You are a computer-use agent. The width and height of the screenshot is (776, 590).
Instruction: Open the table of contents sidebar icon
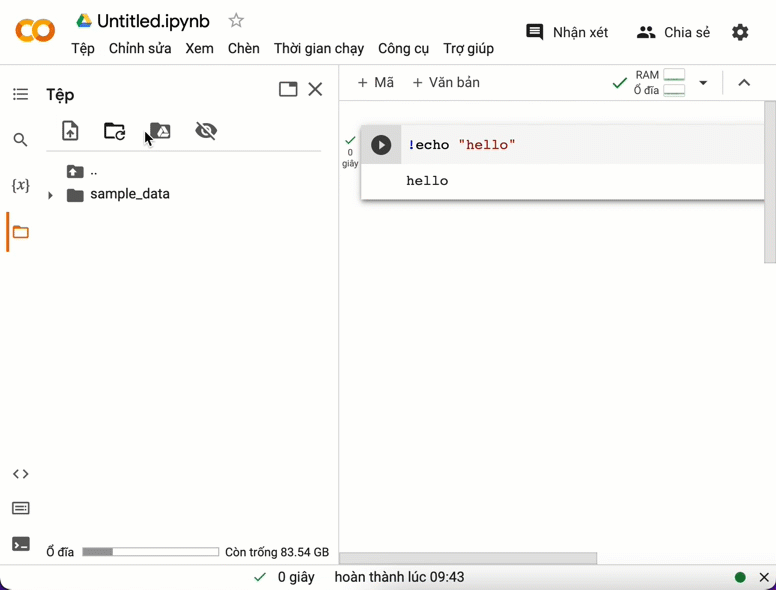pyautogui.click(x=21, y=94)
